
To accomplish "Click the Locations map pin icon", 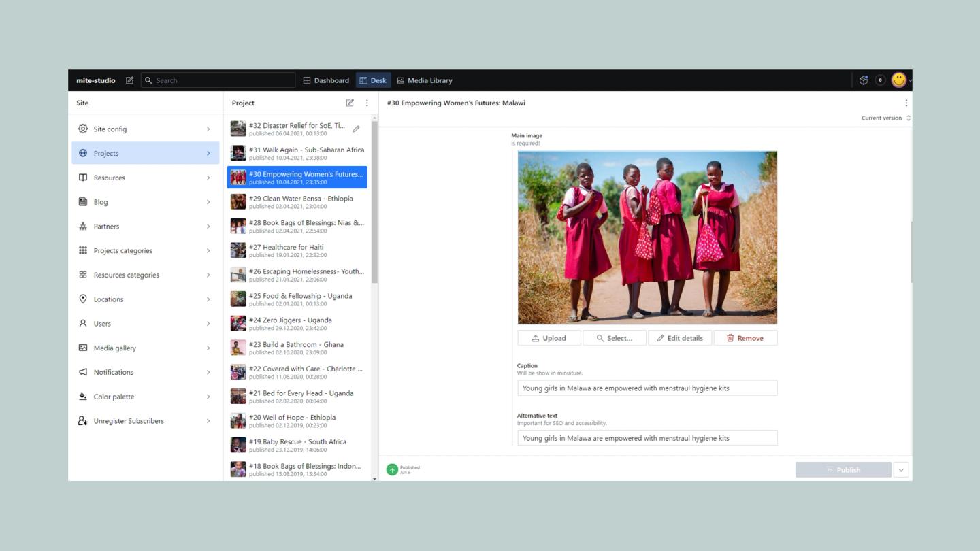I will pos(83,299).
